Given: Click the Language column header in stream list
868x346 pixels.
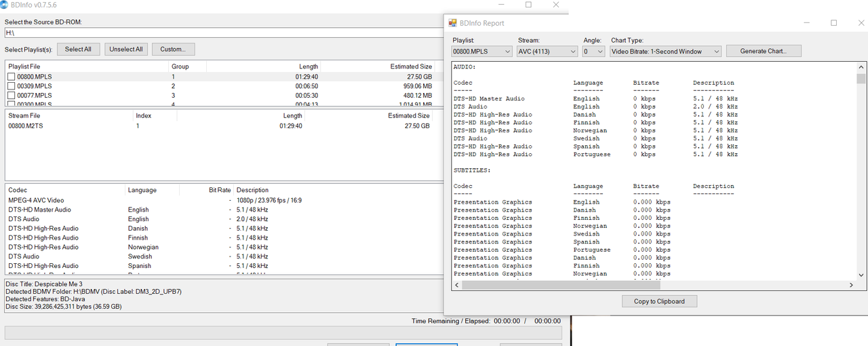Looking at the screenshot, I should click(x=142, y=190).
